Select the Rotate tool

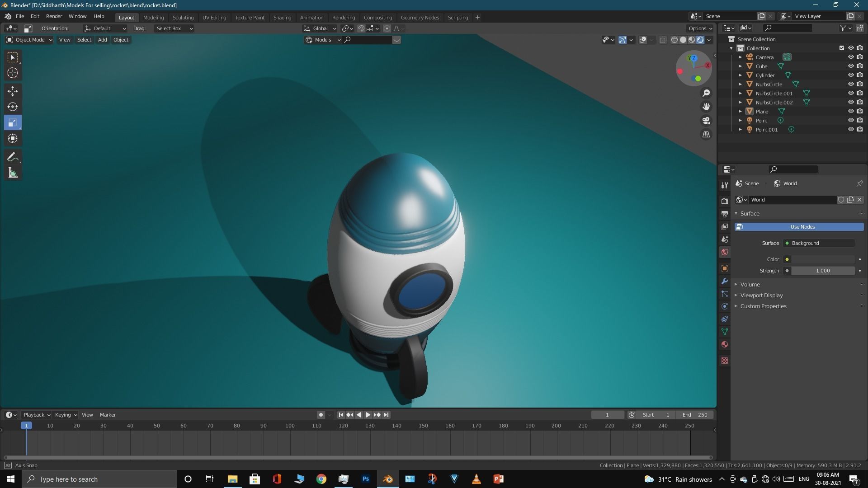(13, 107)
